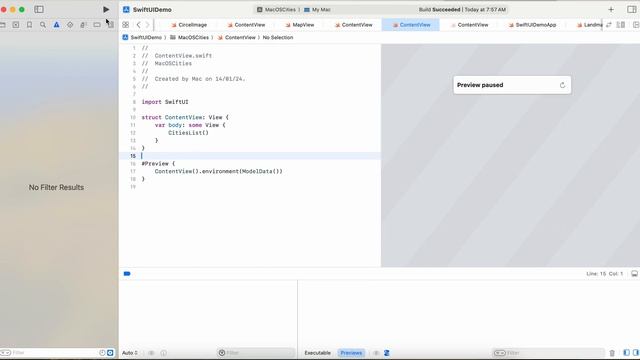640x360 pixels.
Task: Toggle the debug area visibility icon
Action: click(634, 273)
